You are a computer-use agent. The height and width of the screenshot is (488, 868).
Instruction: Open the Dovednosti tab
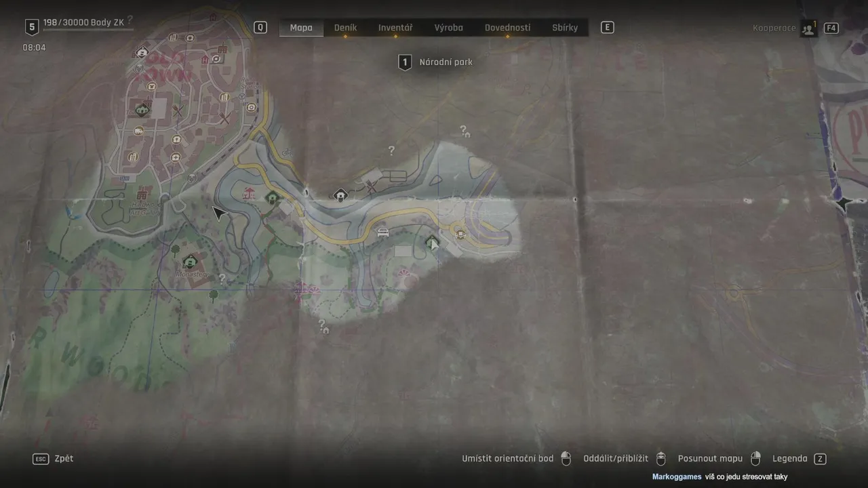[x=507, y=28]
